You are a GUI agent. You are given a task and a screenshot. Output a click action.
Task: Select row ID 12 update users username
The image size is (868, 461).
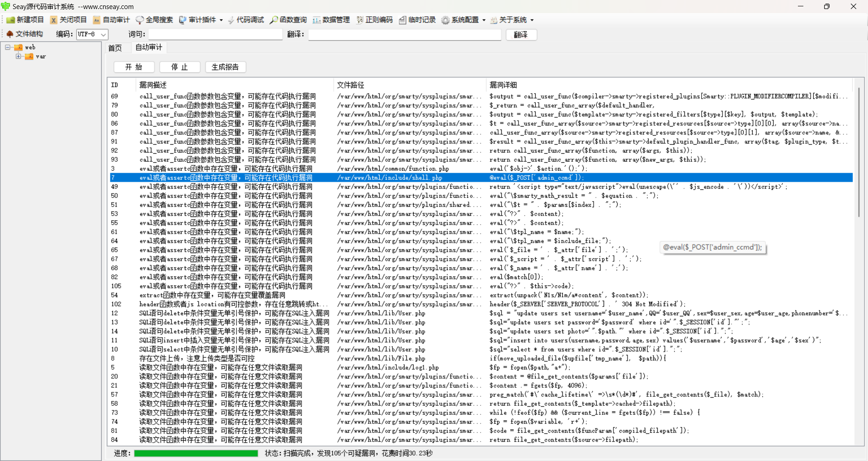tap(481, 313)
